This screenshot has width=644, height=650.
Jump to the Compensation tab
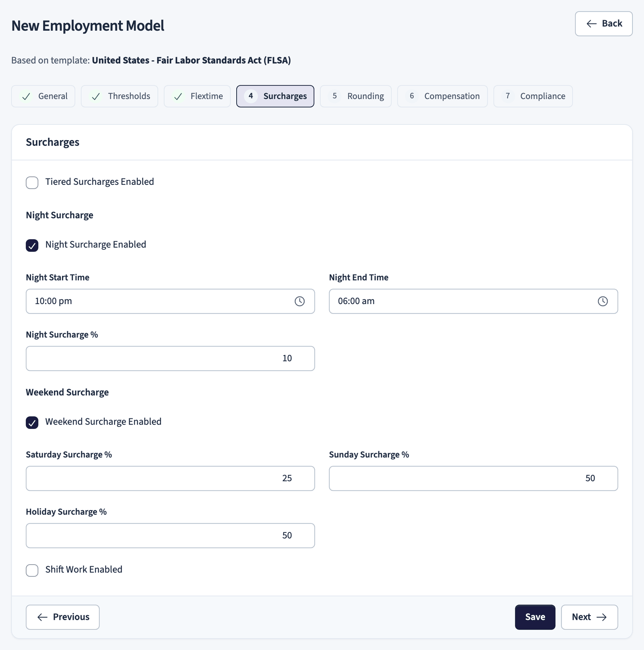[x=442, y=96]
